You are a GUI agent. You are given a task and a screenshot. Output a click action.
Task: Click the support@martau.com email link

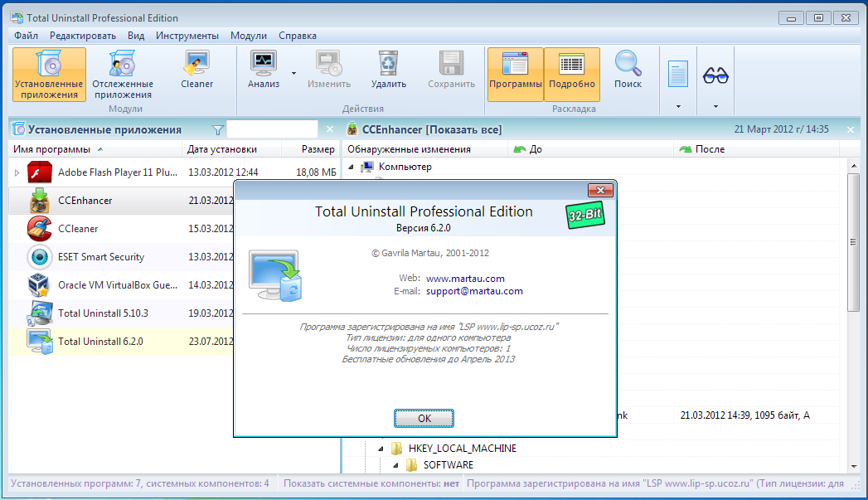[474, 291]
